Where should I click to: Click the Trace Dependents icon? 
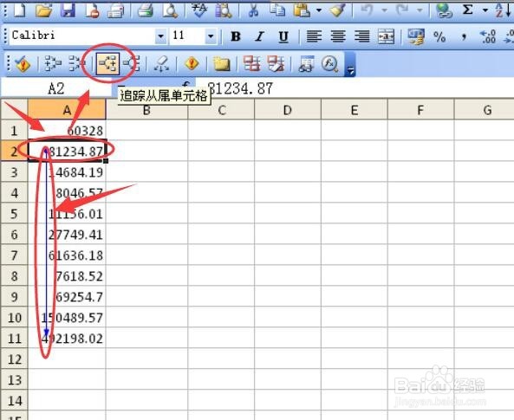[x=107, y=63]
